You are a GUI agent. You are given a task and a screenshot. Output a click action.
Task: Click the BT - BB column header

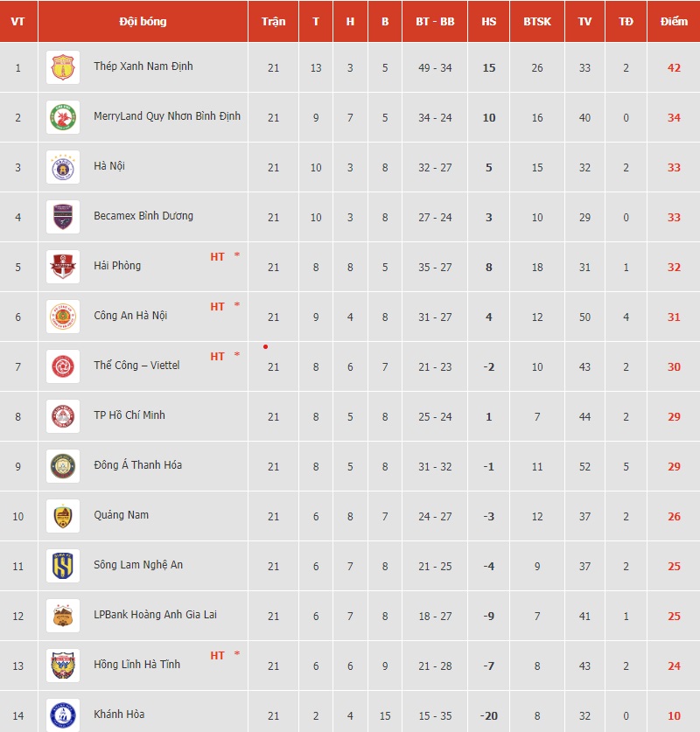coord(435,22)
